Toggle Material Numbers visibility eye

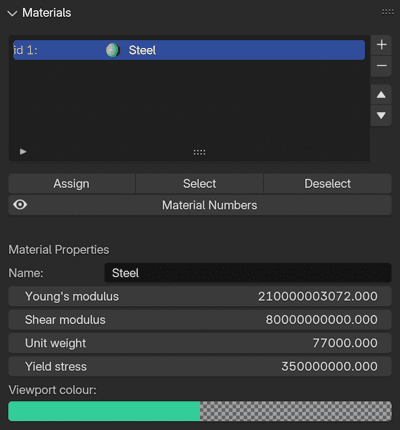pos(20,205)
